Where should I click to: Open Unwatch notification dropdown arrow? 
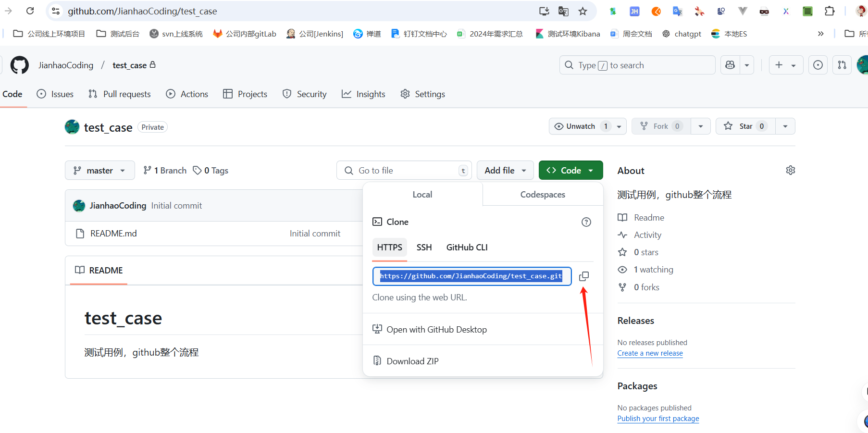pos(619,126)
